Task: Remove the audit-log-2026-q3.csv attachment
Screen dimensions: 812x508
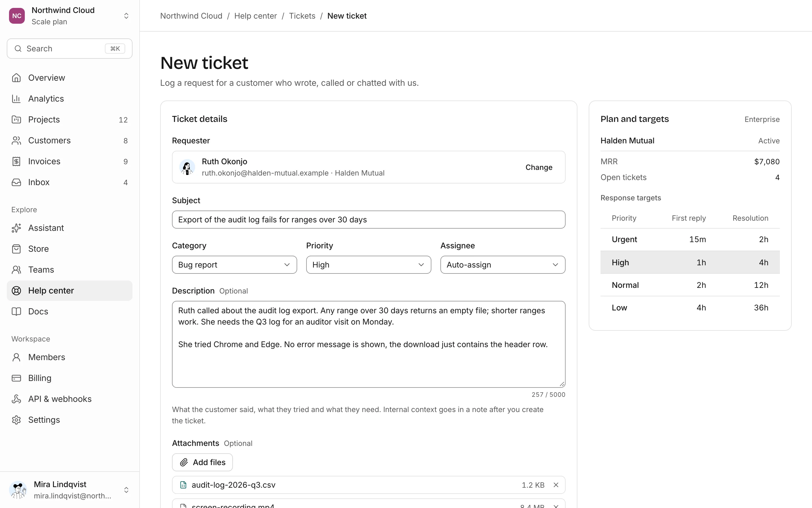Action: click(556, 485)
